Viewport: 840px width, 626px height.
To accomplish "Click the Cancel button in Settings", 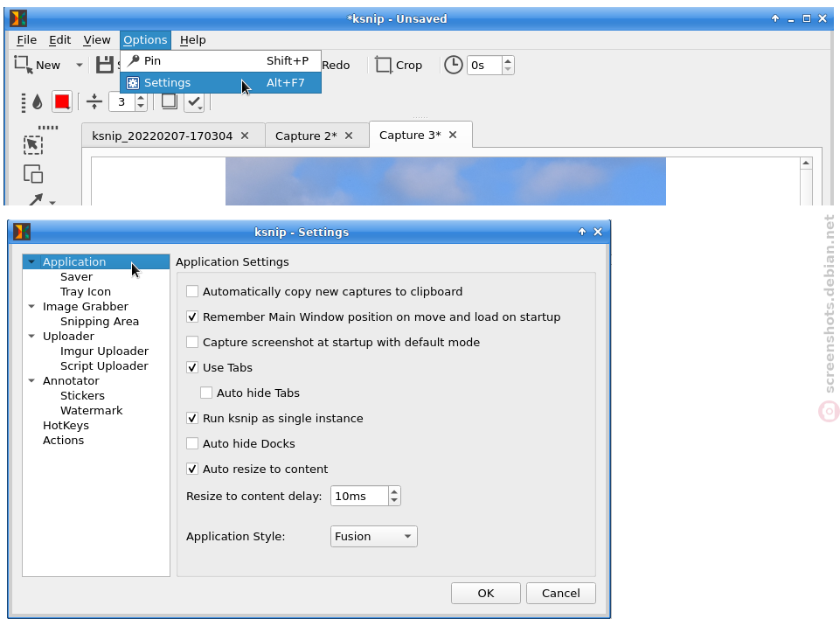I will (561, 594).
